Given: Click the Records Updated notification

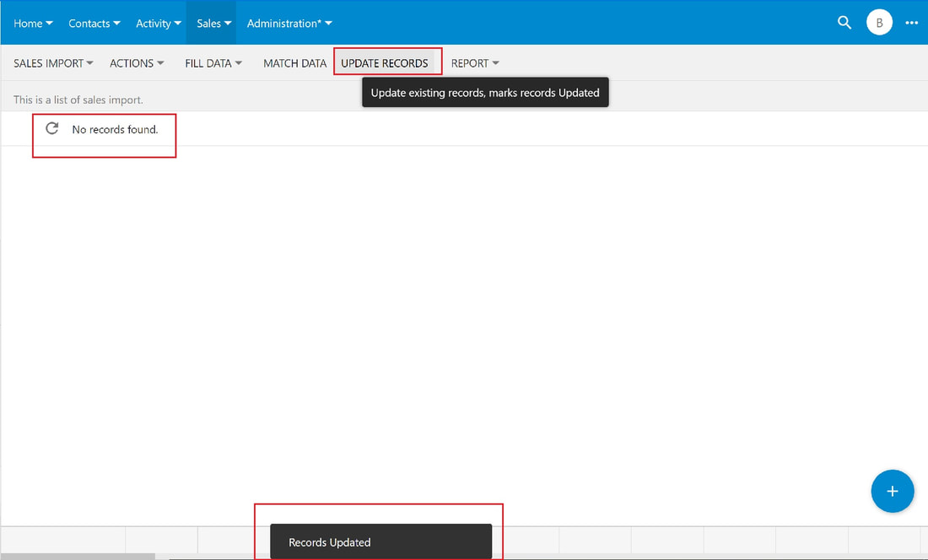Looking at the screenshot, I should (x=380, y=541).
